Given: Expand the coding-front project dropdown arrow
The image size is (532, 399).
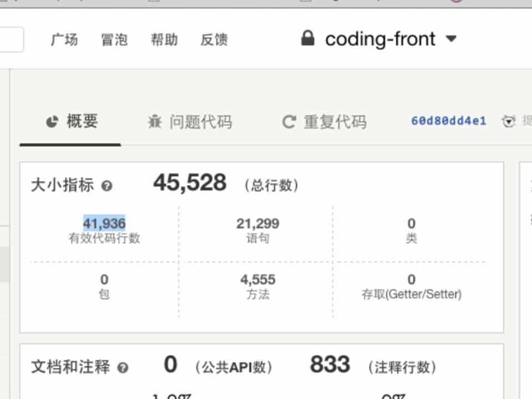Looking at the screenshot, I should click(x=451, y=39).
